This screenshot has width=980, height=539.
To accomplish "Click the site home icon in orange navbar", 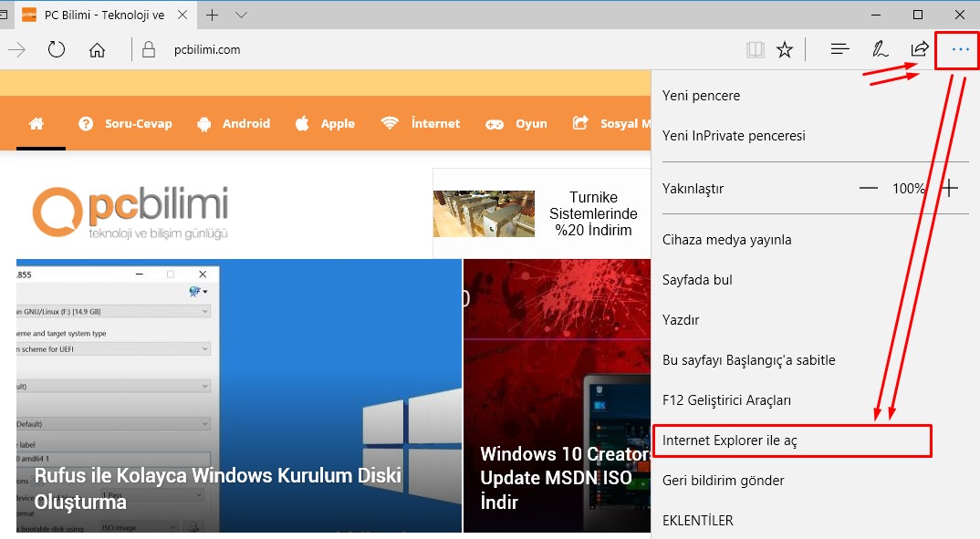I will tap(36, 123).
